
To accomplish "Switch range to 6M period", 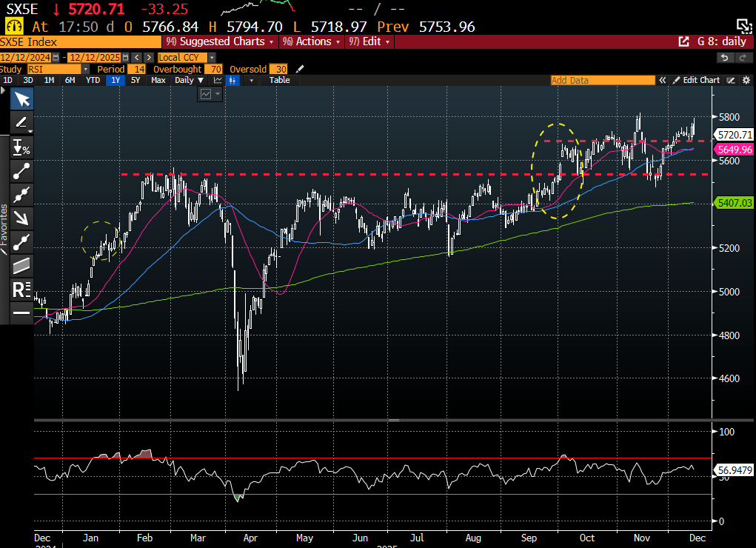I will (x=70, y=80).
